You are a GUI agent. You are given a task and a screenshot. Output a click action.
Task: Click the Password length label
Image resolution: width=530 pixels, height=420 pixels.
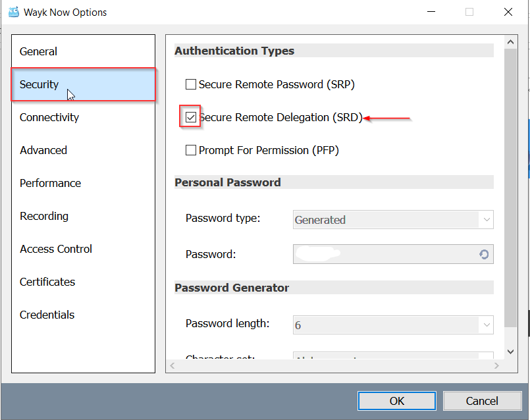[228, 323]
